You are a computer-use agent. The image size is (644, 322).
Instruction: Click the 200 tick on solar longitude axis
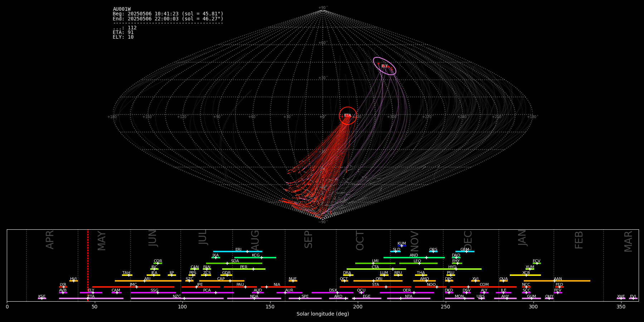358,307
